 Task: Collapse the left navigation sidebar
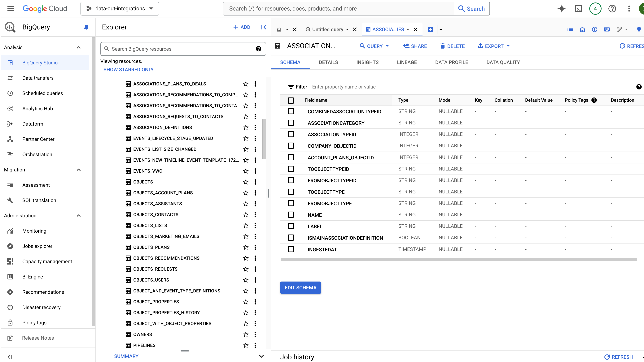(x=10, y=357)
